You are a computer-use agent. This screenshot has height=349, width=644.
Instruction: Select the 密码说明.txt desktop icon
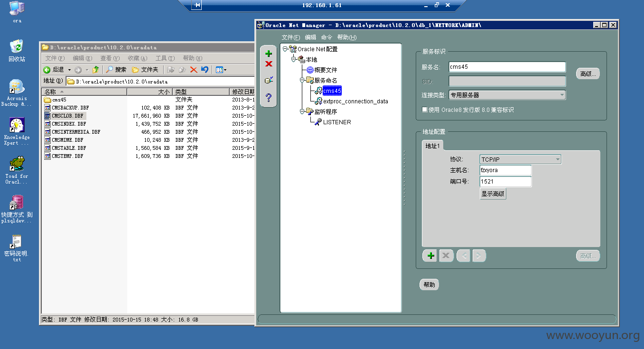17,248
